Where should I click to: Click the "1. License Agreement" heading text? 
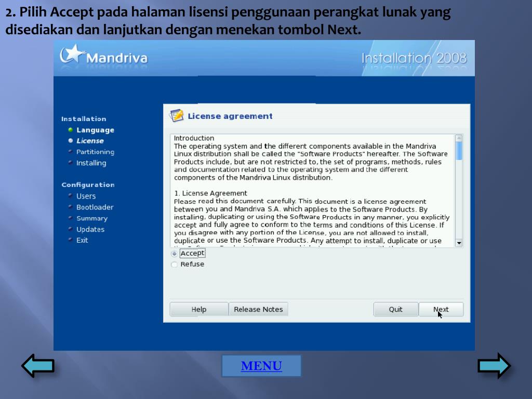point(211,193)
